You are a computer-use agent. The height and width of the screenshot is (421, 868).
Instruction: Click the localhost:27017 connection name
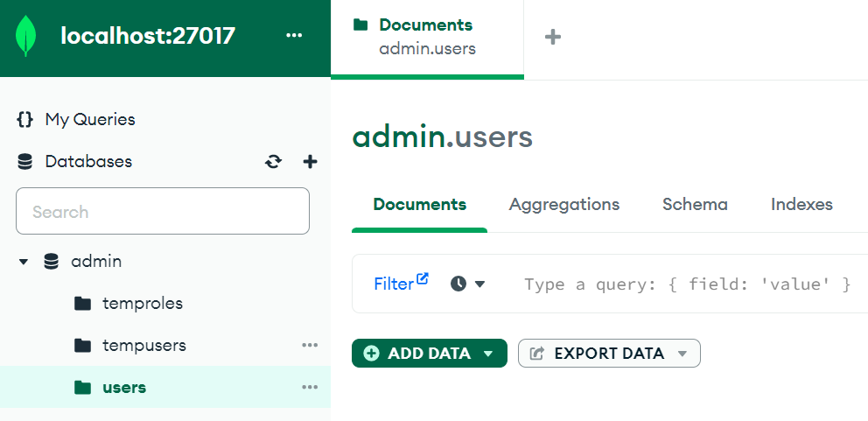coord(148,36)
